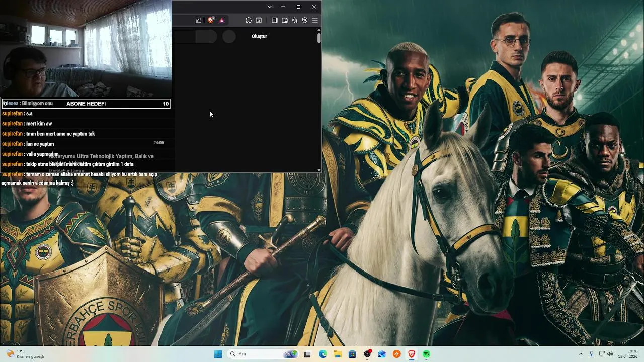Click the page scrollbar thumb in Brave
This screenshot has width=644, height=362.
(319, 38)
